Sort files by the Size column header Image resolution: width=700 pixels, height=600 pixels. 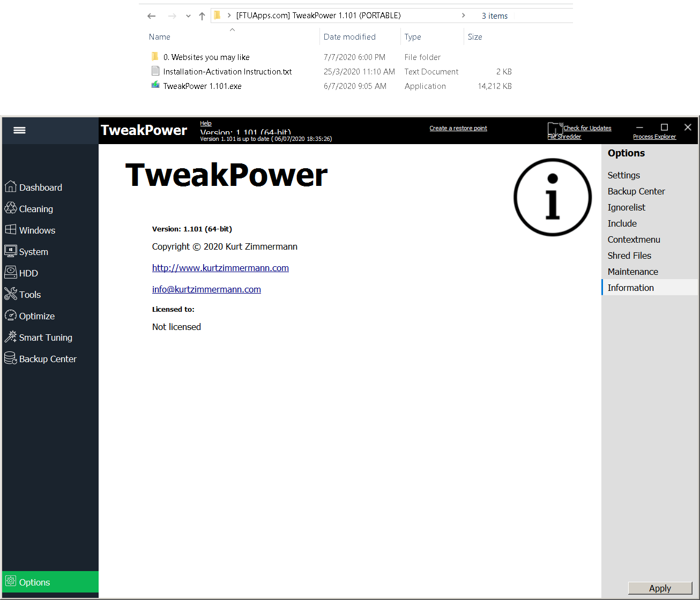[475, 37]
